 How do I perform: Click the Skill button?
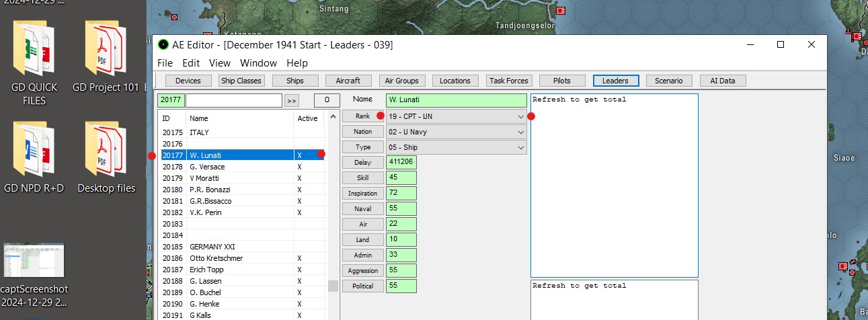coord(363,177)
